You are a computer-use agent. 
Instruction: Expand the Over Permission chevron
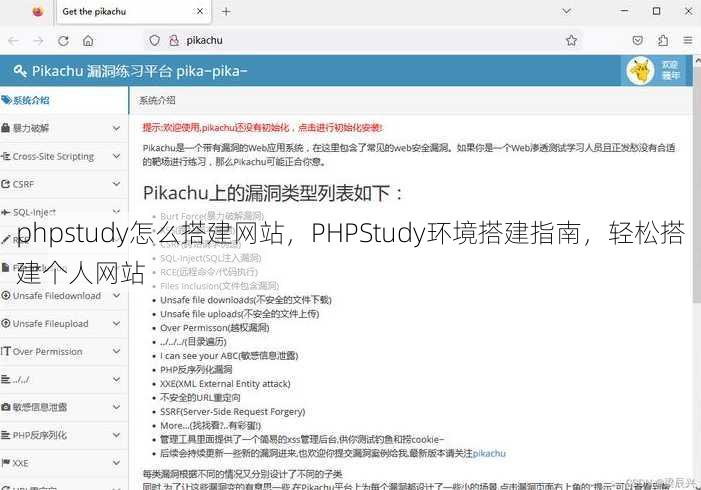116,351
